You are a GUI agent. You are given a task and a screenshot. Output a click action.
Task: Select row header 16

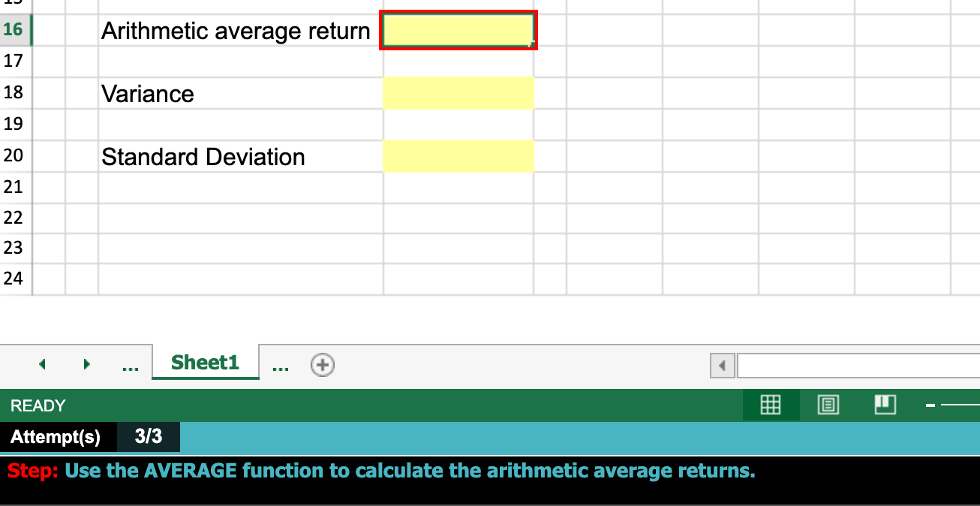[14, 30]
